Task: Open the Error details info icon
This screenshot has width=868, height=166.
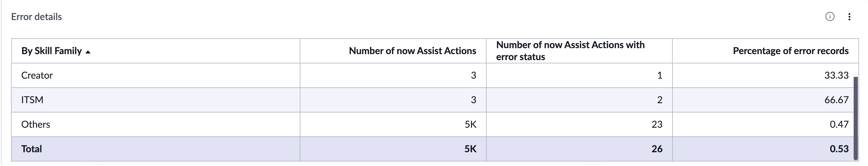Action: click(x=830, y=16)
